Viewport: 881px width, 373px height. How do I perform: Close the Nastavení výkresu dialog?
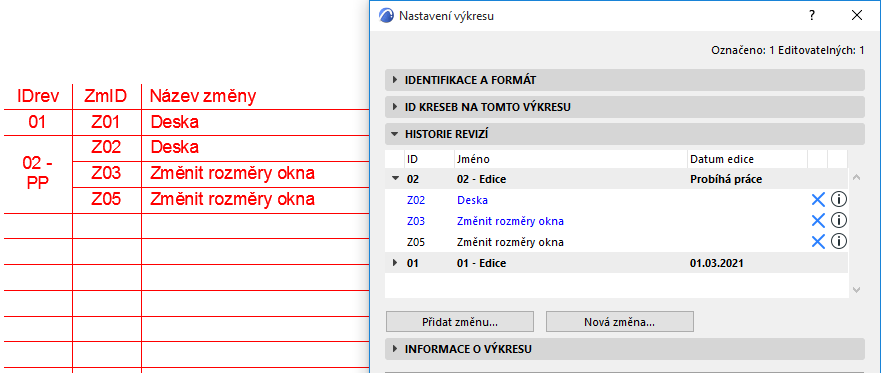857,16
